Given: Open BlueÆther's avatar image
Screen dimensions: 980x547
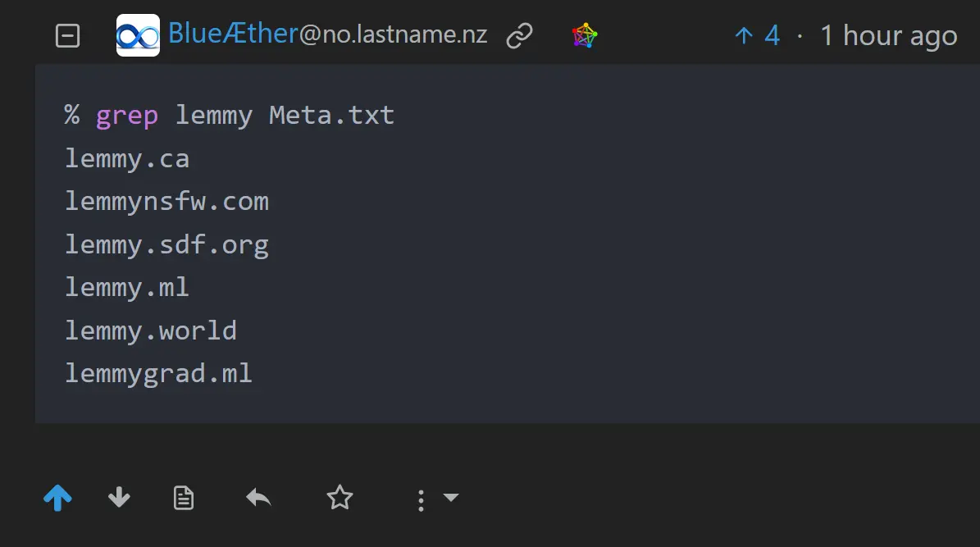Looking at the screenshot, I should point(138,35).
